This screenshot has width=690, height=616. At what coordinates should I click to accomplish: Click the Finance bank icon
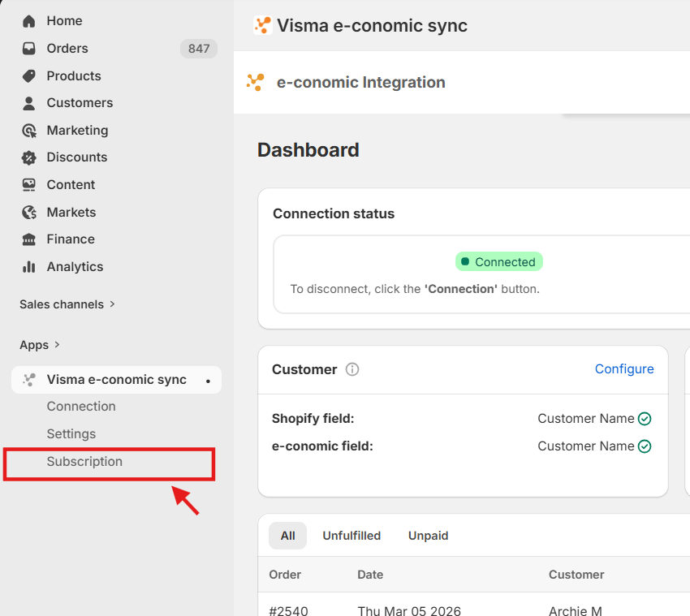29,239
